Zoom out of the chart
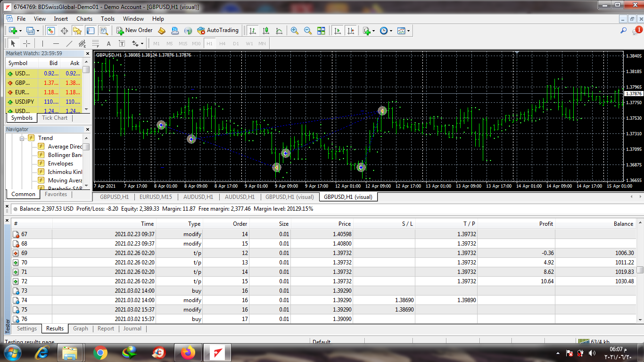The image size is (644, 362). point(308,31)
